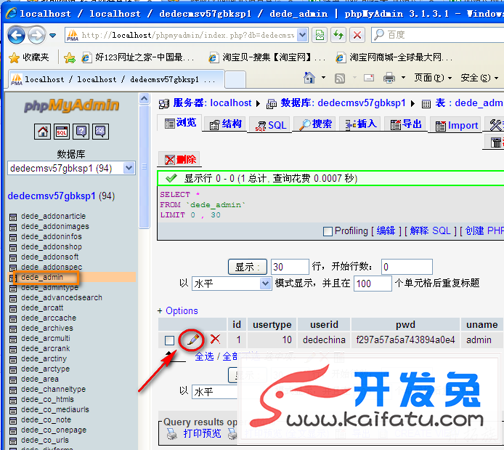Click the sidebar vertical scrollbar thumb
This screenshot has width=504, height=450.
point(144,167)
